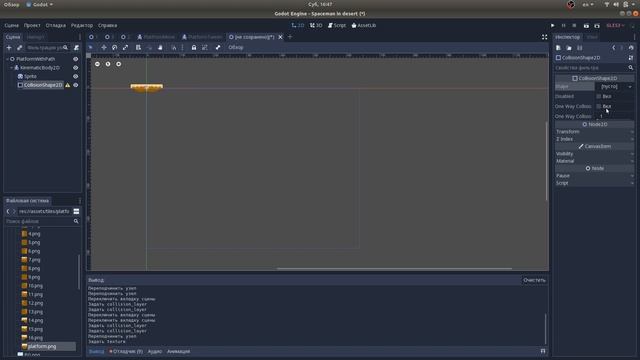Click the play project button
The height and width of the screenshot is (360, 640).
pyautogui.click(x=553, y=25)
